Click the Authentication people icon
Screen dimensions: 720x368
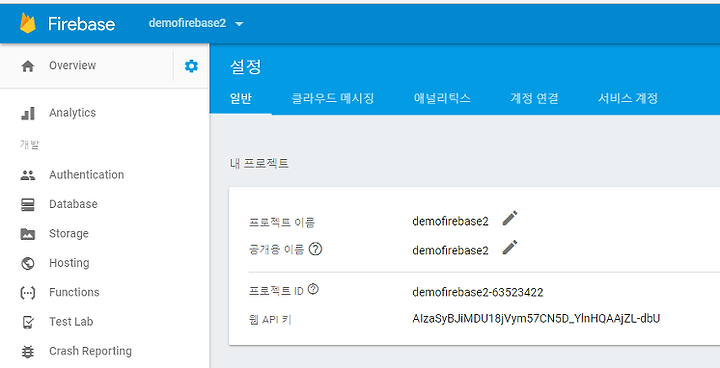(x=28, y=175)
